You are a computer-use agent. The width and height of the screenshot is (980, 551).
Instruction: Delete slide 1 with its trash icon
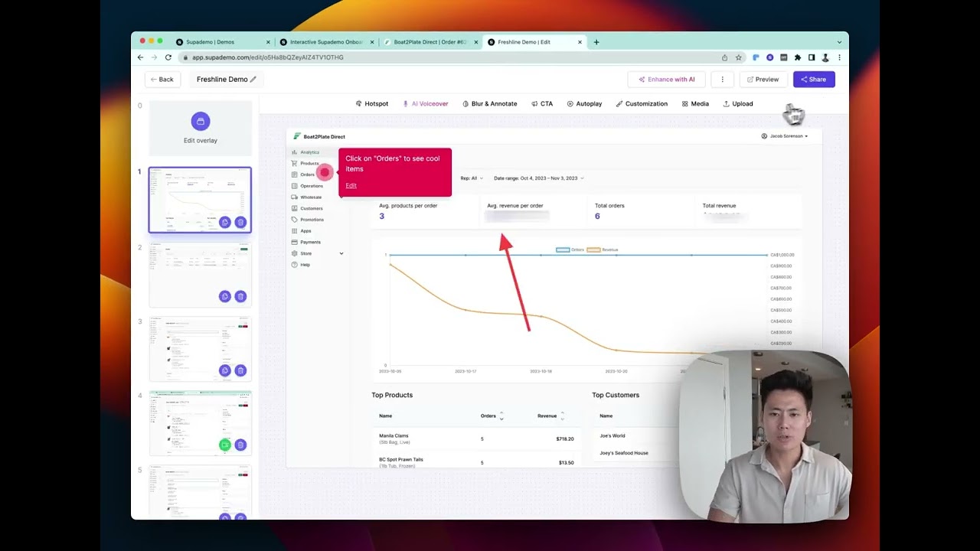click(x=240, y=222)
